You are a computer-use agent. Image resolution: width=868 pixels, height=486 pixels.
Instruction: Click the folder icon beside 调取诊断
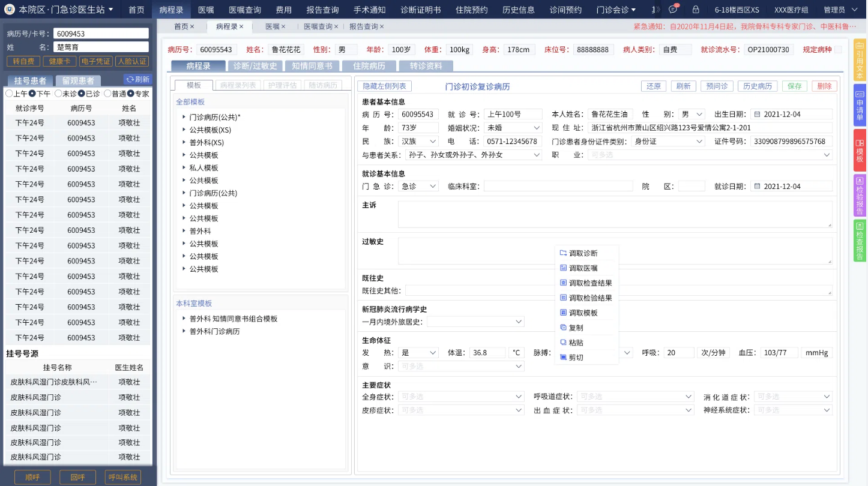tap(563, 253)
